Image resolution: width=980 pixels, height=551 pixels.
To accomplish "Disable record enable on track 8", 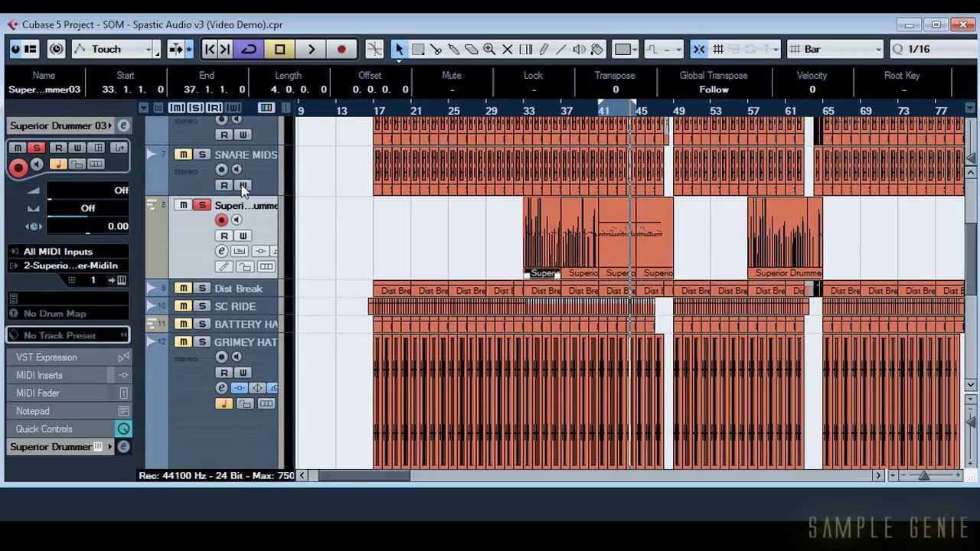I will (222, 220).
